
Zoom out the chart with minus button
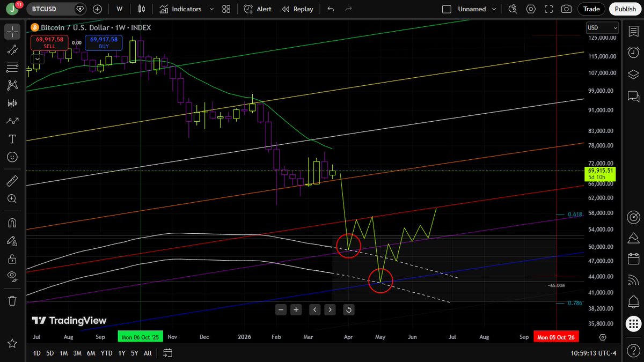281,309
